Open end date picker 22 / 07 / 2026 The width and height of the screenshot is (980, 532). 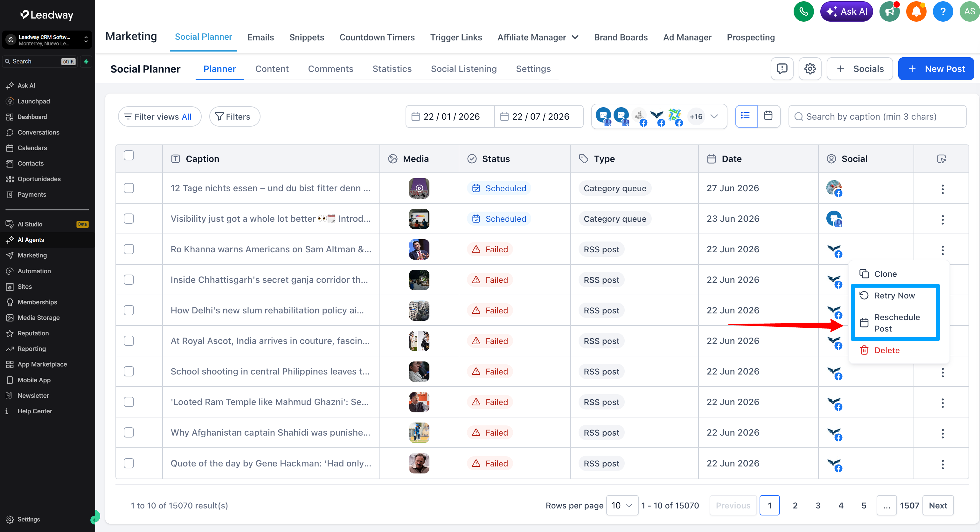coord(539,116)
